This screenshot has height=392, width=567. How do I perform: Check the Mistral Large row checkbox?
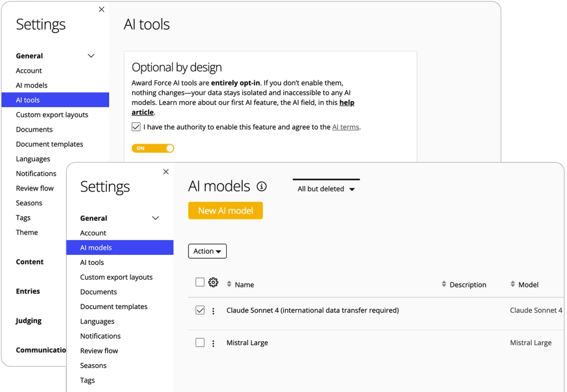coord(200,343)
